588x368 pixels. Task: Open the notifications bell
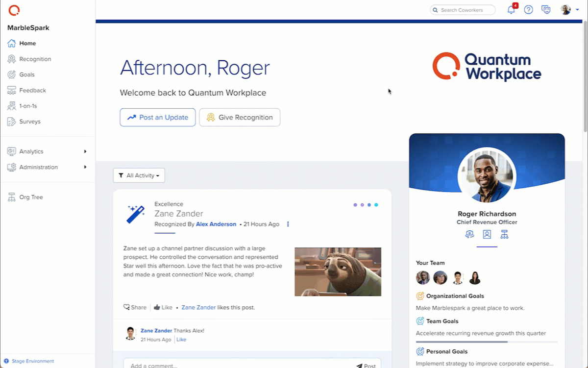(x=511, y=10)
